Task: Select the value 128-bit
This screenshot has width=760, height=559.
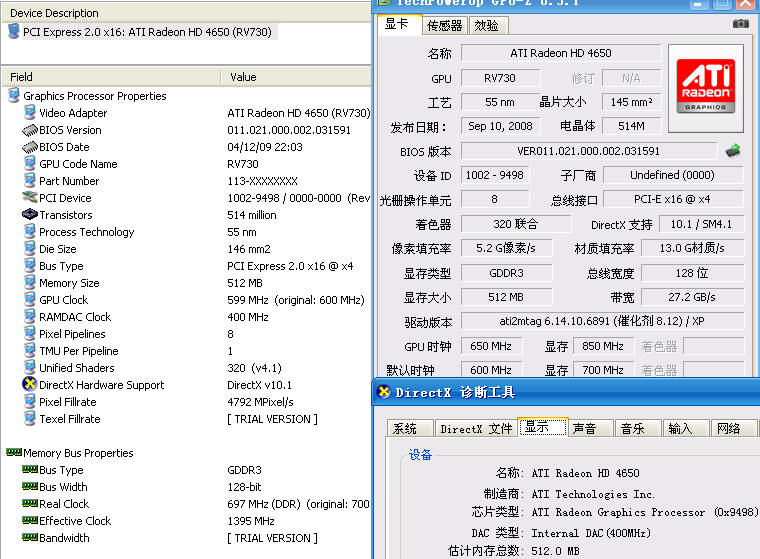Action: click(244, 487)
